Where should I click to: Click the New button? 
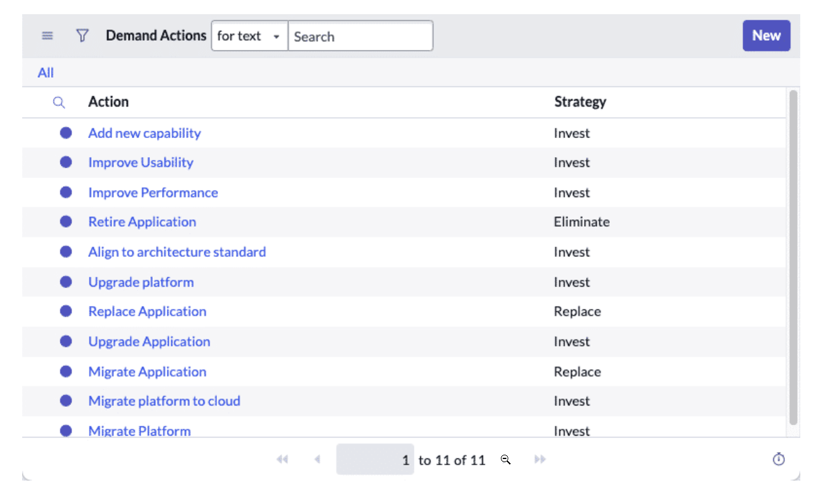(766, 35)
